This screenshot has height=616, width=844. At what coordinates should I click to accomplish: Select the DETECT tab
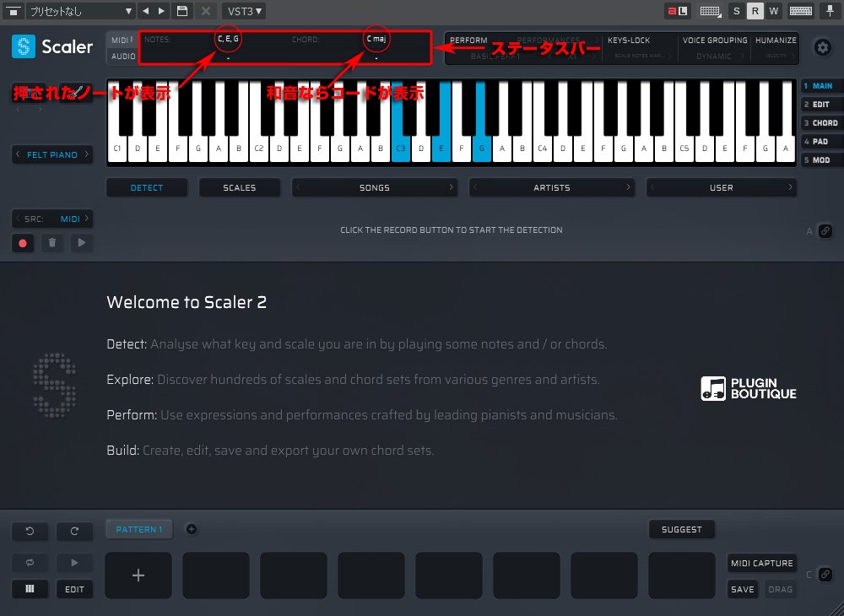click(x=147, y=188)
